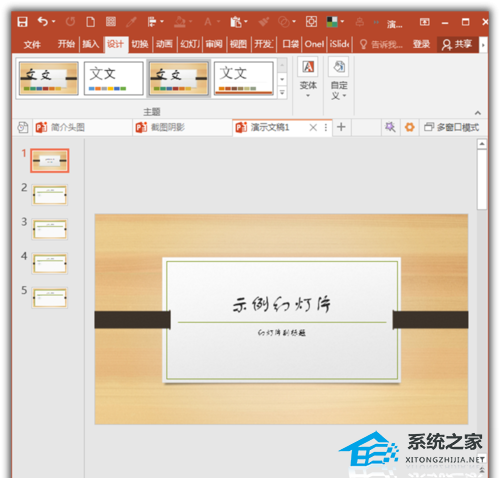Switch to the 截图阴影 document tab
This screenshot has height=478, width=500.
pyautogui.click(x=182, y=127)
